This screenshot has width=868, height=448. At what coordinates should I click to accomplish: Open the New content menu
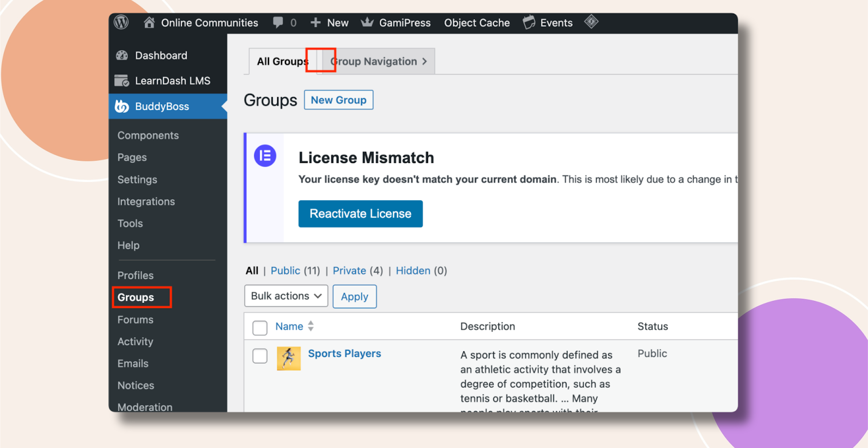(337, 23)
